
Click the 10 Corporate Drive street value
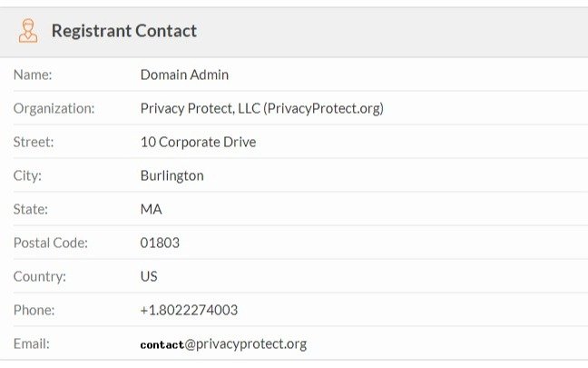[199, 142]
